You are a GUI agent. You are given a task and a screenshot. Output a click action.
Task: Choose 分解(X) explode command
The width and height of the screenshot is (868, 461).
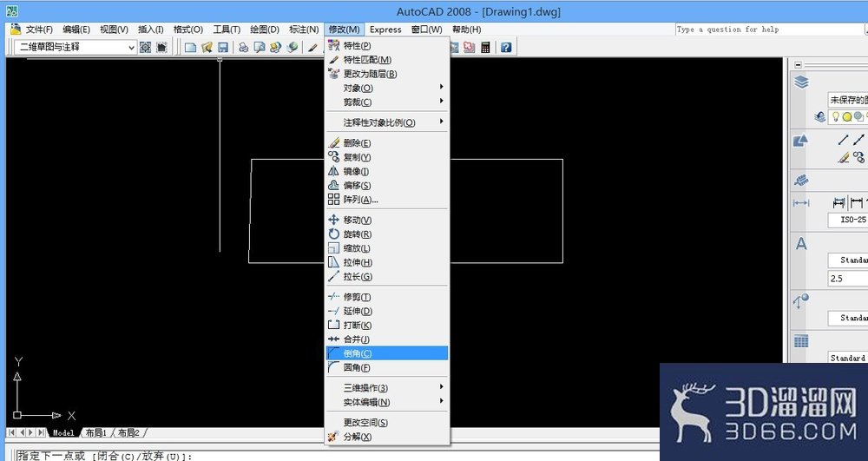point(387,437)
